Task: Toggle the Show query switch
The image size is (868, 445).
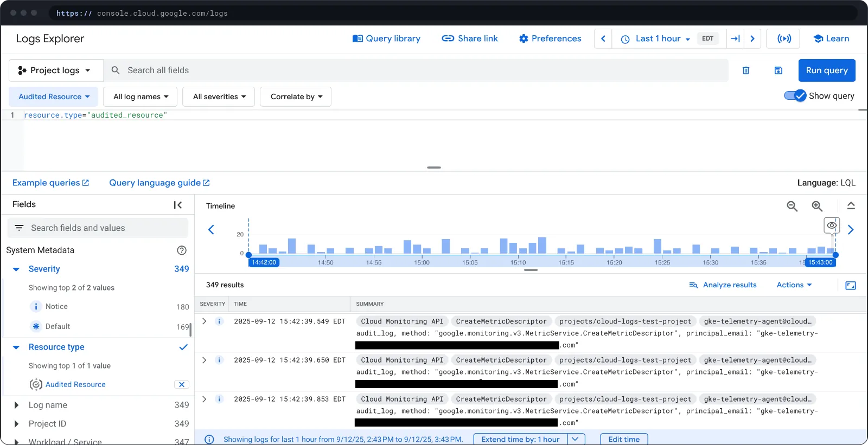Action: pos(795,96)
